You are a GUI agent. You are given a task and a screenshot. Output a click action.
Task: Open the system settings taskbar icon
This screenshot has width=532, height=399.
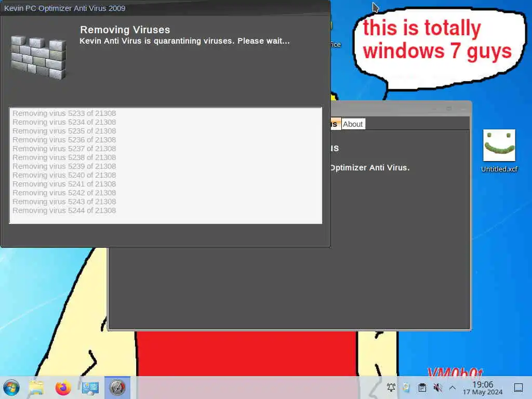pyautogui.click(x=90, y=388)
